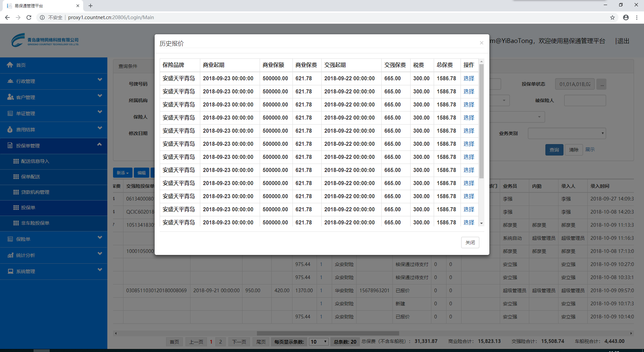Screen dimensions: 644x352
Task: Open the 贷款机构管理 menu item
Action: (35, 192)
